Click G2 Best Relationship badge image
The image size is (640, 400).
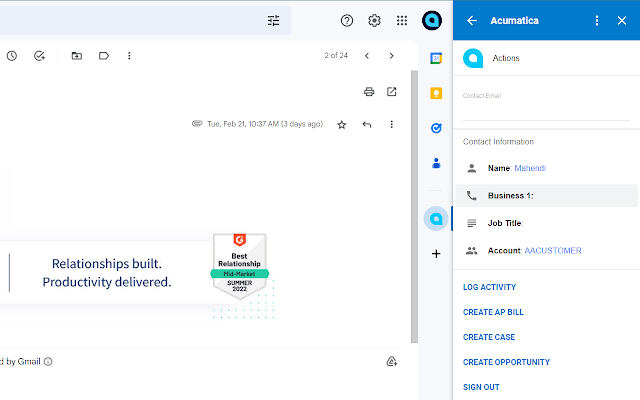pyautogui.click(x=240, y=266)
